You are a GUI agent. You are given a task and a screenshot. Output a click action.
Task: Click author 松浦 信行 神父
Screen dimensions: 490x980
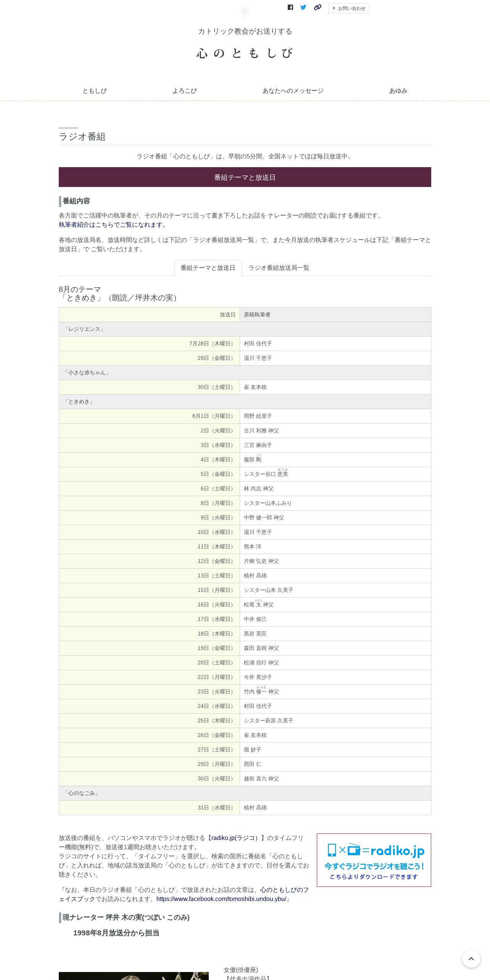click(261, 663)
